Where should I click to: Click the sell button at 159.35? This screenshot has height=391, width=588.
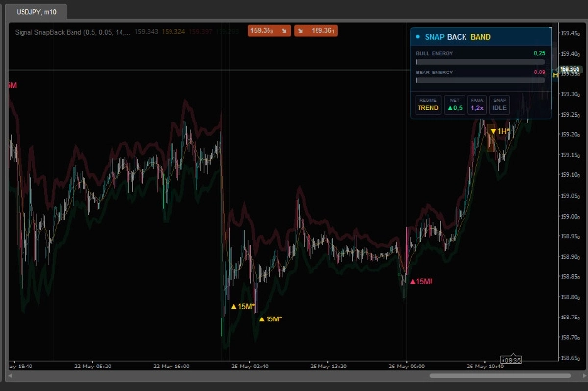point(269,31)
